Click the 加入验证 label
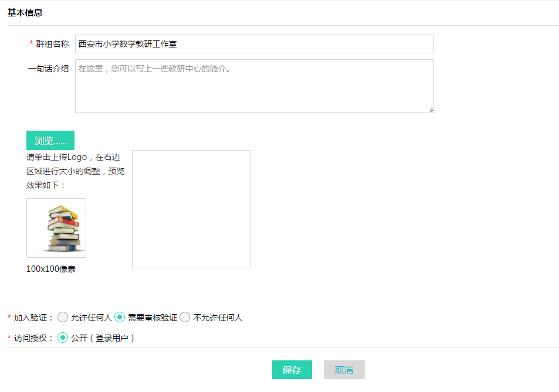Viewport: 559px width, 392px height. (x=33, y=318)
